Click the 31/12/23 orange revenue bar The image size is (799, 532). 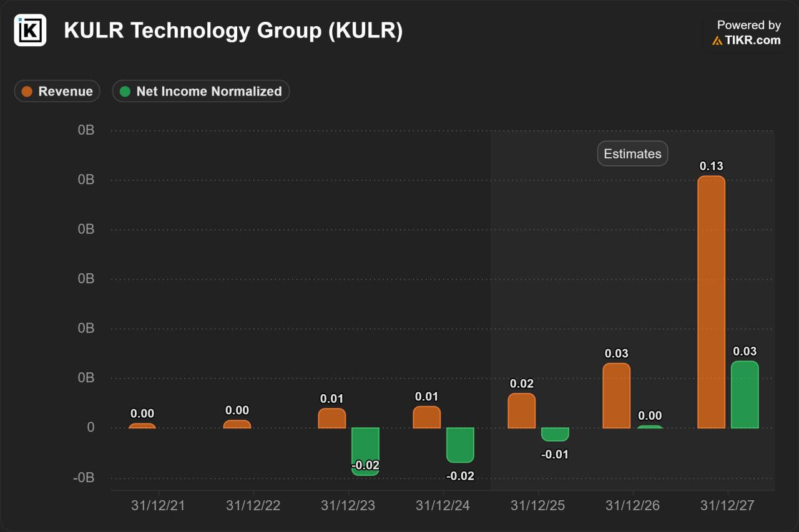point(331,418)
